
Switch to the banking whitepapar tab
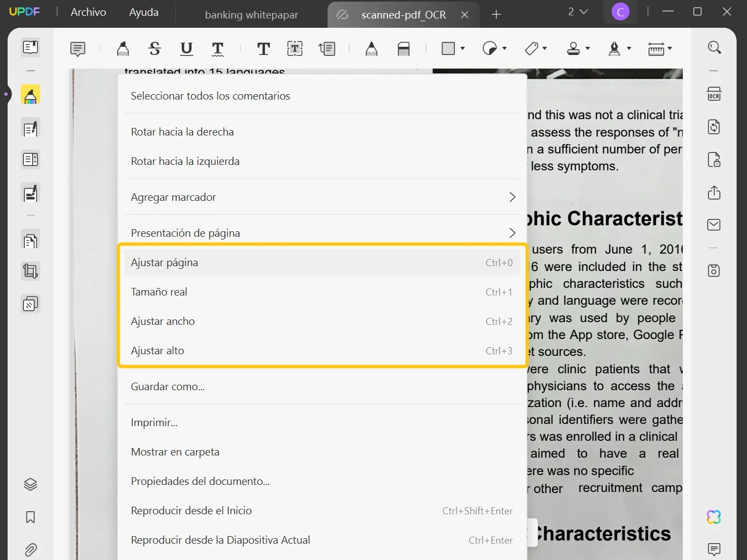click(251, 15)
